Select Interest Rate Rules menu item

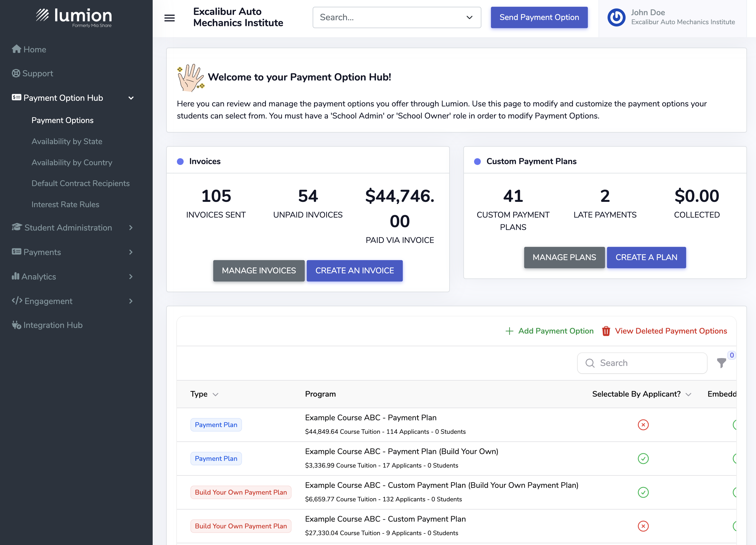coord(65,204)
